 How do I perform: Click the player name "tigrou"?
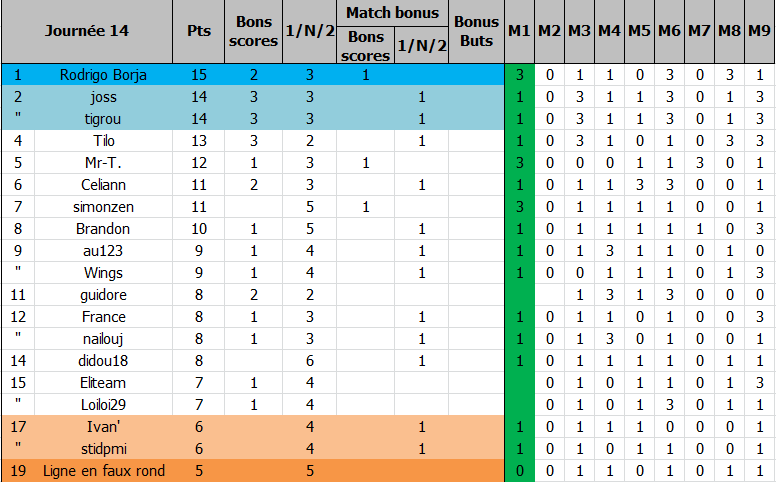104,119
